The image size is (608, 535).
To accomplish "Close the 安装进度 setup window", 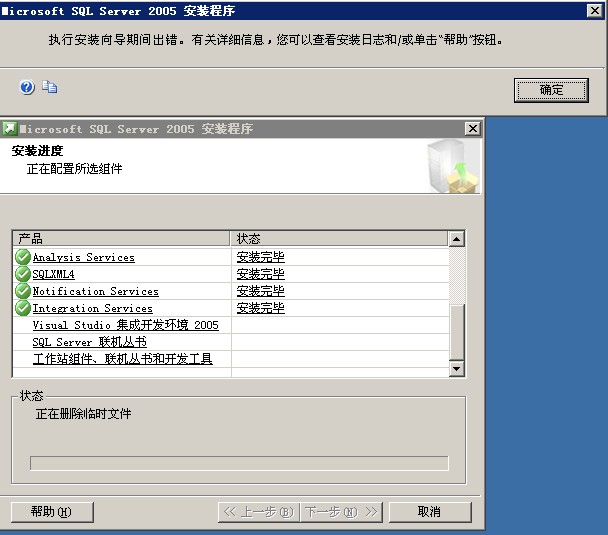I will click(473, 128).
